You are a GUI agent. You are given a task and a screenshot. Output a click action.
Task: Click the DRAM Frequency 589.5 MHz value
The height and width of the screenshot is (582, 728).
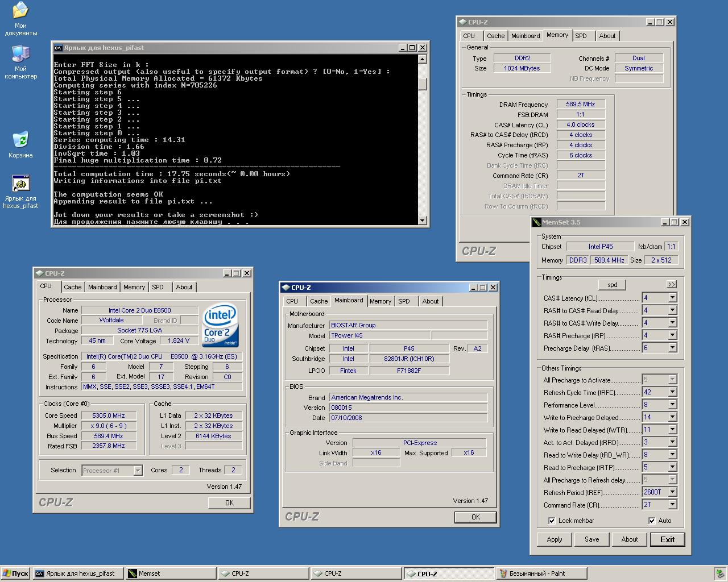click(581, 105)
